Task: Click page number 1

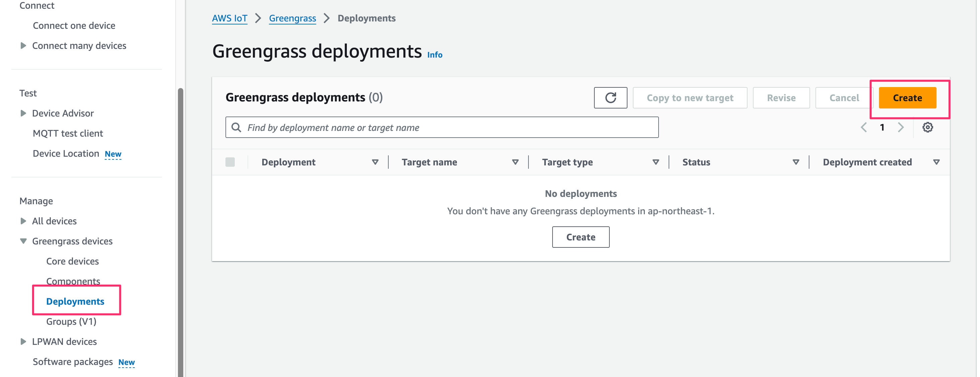Action: [x=882, y=127]
